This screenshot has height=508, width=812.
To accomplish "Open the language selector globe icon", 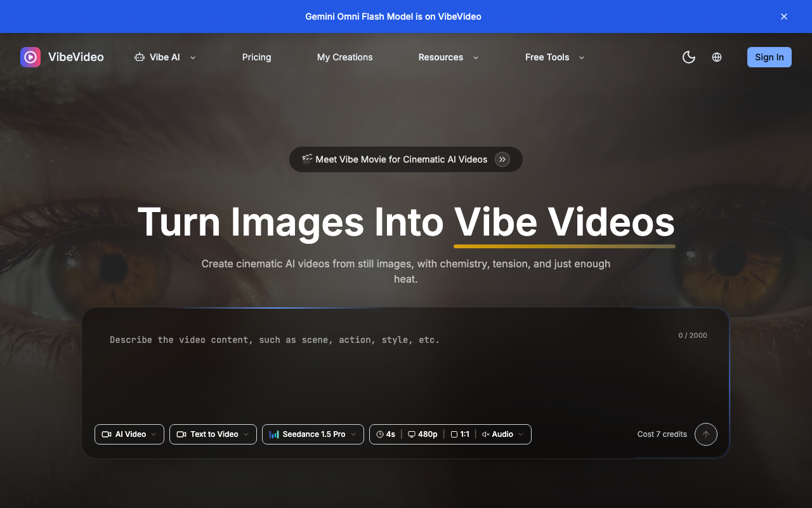I will (x=717, y=57).
